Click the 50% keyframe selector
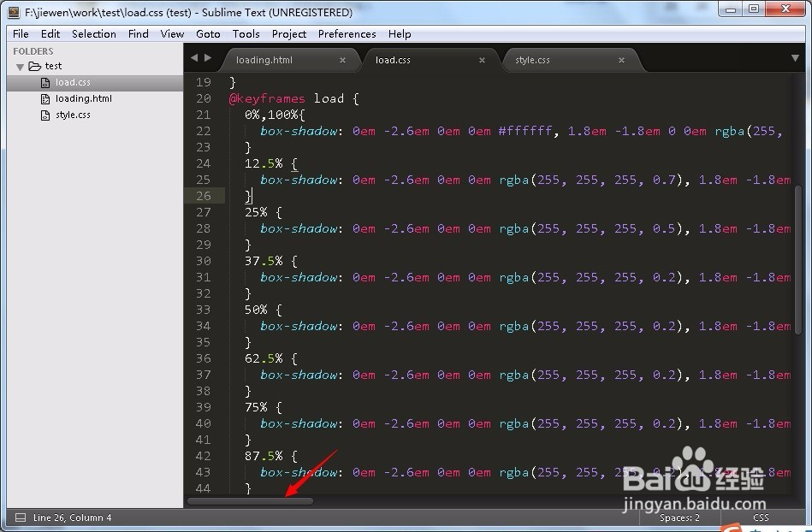This screenshot has width=812, height=532. point(256,310)
